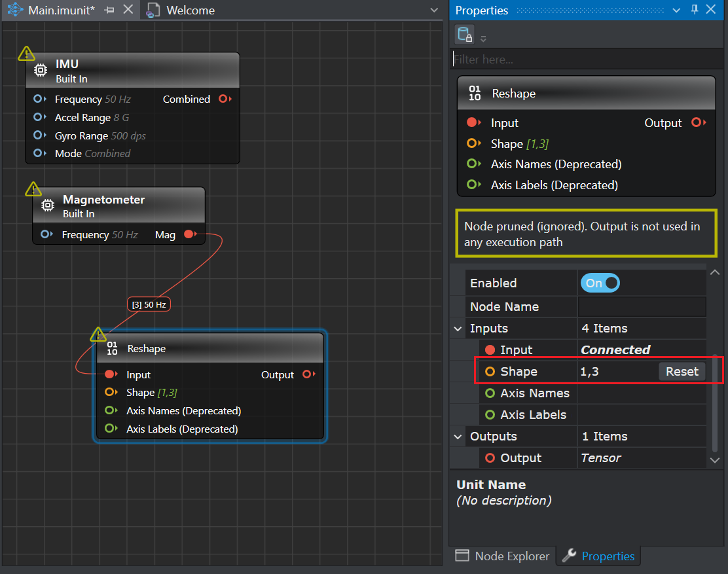
Task: Close the Main.imunit tab
Action: coord(128,10)
